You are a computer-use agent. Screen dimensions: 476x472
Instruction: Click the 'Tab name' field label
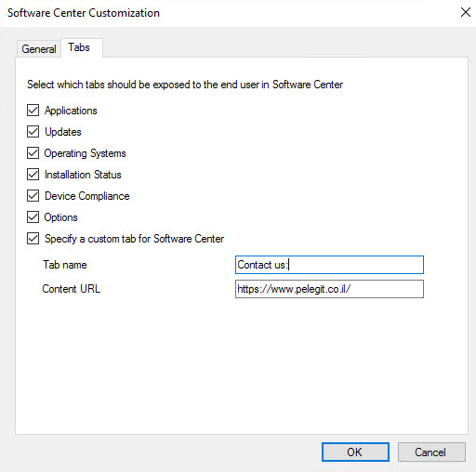[65, 265]
